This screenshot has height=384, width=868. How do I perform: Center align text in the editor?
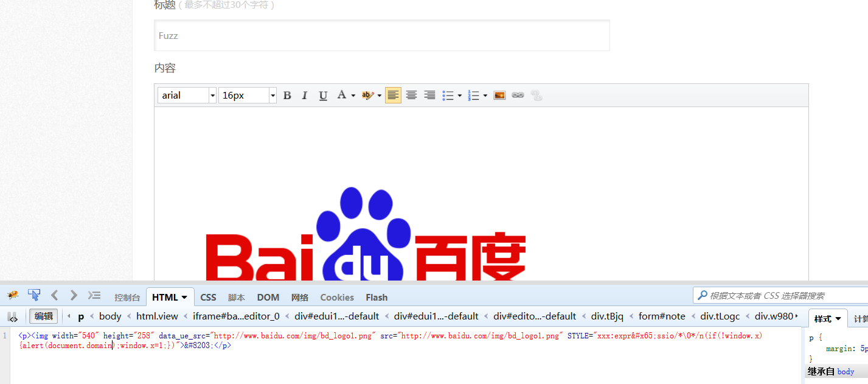click(x=411, y=96)
